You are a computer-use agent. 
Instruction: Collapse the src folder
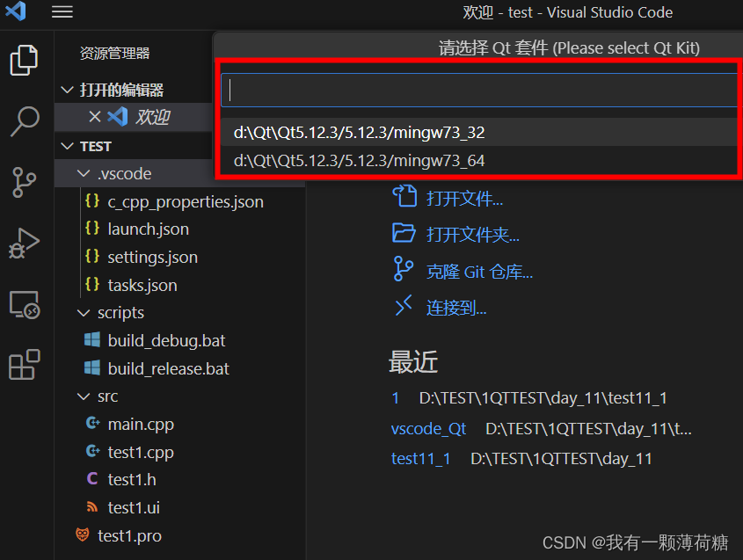(x=84, y=396)
